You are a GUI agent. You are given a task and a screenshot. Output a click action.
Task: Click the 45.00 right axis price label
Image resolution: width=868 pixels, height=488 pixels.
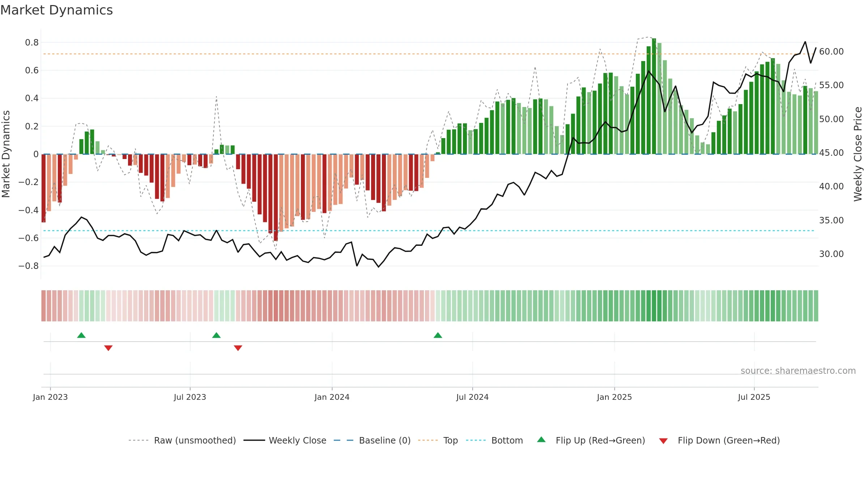point(831,153)
